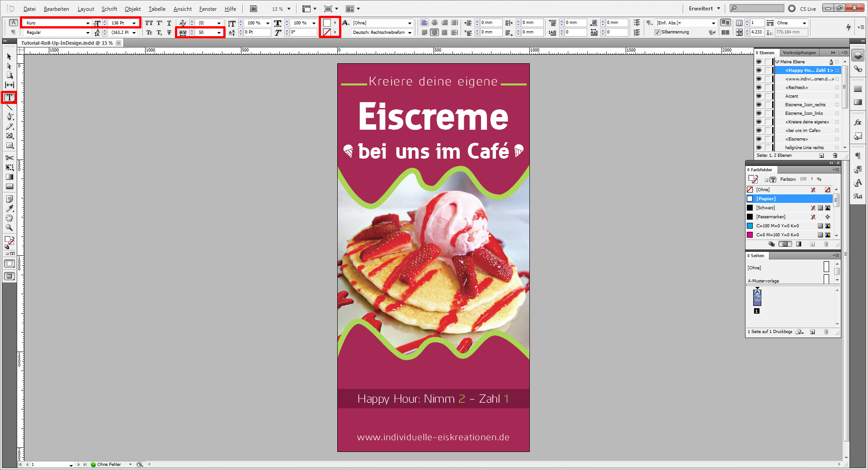Select the Pen tool
This screenshot has width=868, height=470.
[9, 117]
